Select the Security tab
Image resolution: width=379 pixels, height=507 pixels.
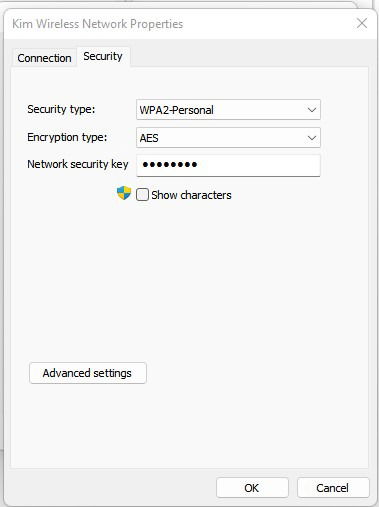coord(103,56)
